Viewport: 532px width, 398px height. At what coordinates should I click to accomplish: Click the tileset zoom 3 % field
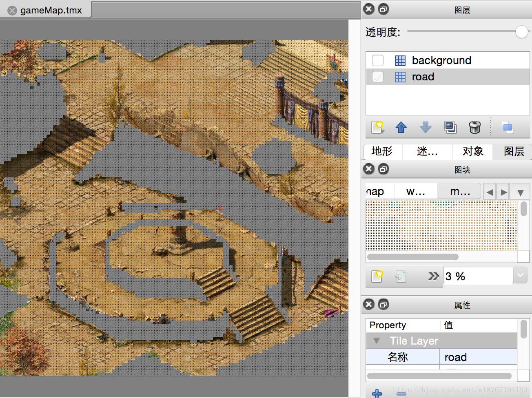point(478,276)
